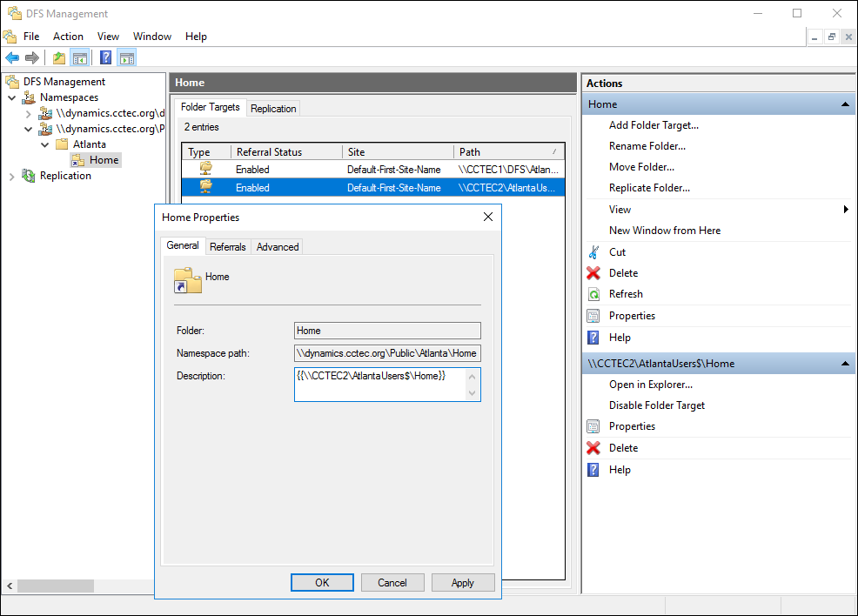Image resolution: width=858 pixels, height=616 pixels.
Task: Expand the Replication tree node
Action: [12, 176]
